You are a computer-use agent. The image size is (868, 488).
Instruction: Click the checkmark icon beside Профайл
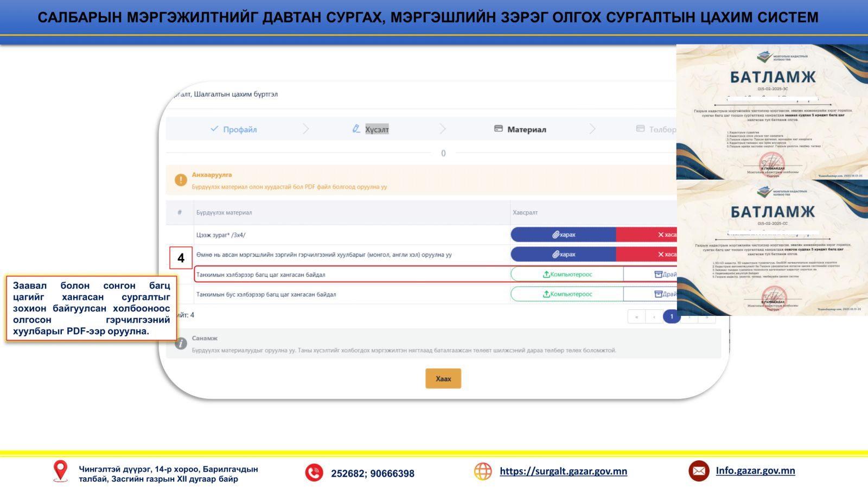(x=214, y=129)
